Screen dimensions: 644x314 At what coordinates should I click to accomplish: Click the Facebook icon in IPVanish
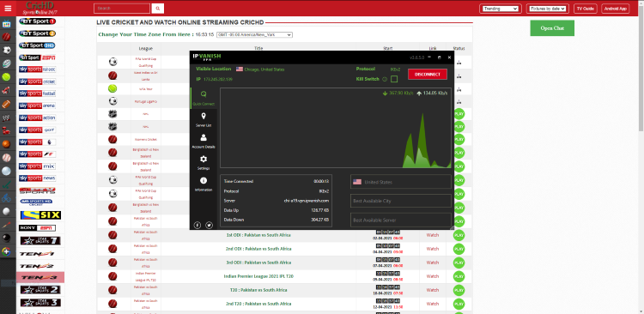coord(197,225)
